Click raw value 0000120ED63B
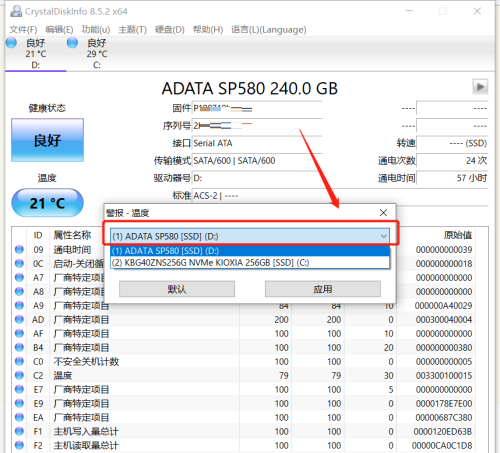 [x=443, y=432]
